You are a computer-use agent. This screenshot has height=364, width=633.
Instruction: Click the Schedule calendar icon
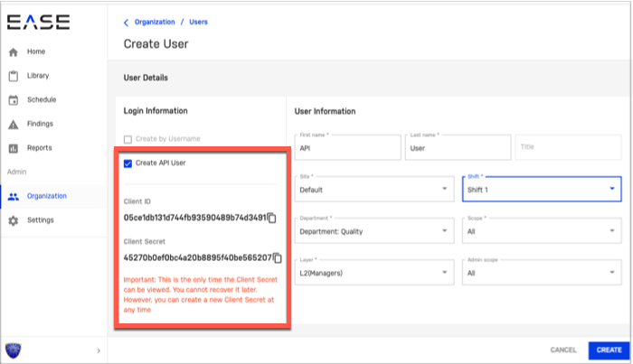pyautogui.click(x=14, y=100)
